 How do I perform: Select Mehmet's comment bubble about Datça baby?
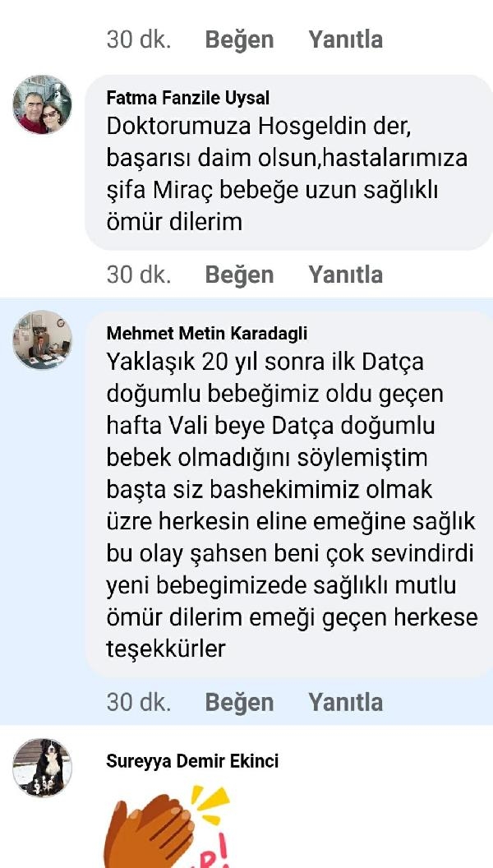tap(289, 494)
